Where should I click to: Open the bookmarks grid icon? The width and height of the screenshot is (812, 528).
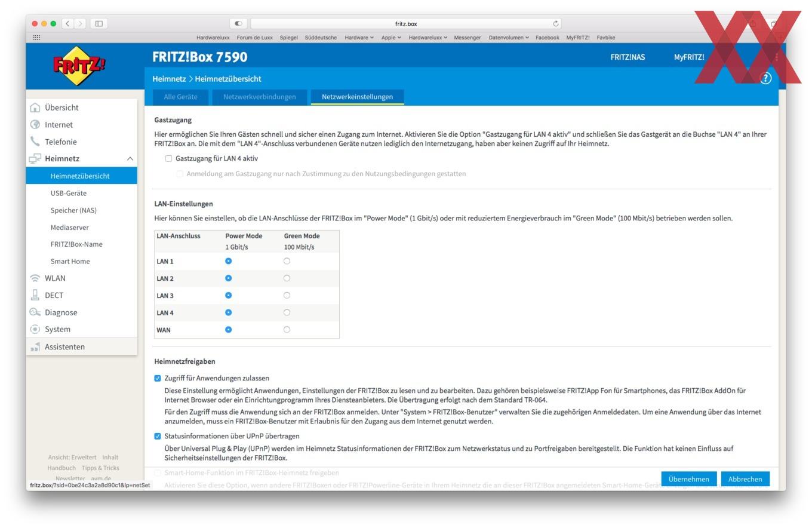(37, 38)
